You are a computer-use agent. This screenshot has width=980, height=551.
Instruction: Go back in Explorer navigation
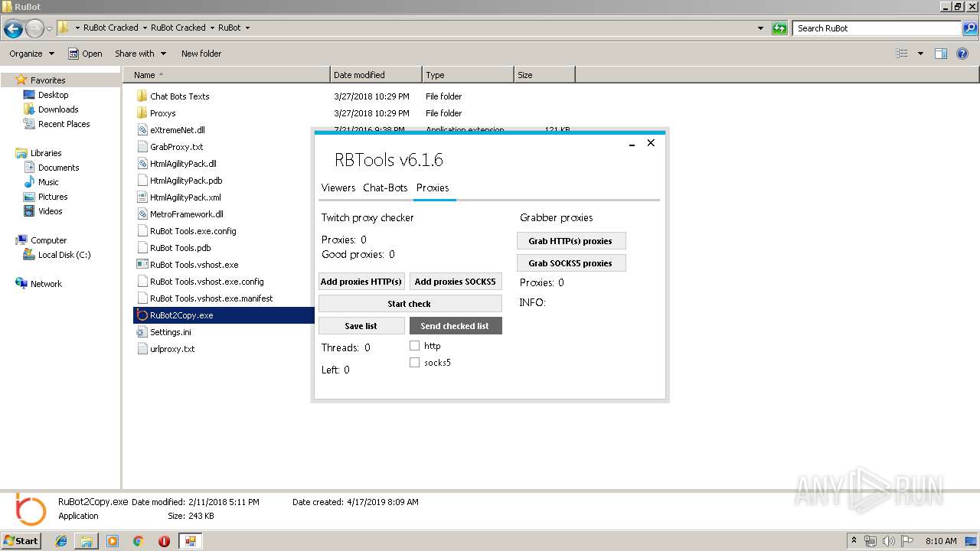(x=13, y=29)
